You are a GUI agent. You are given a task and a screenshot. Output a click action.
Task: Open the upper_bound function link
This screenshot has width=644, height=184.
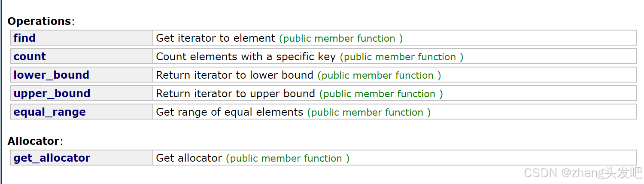point(52,93)
